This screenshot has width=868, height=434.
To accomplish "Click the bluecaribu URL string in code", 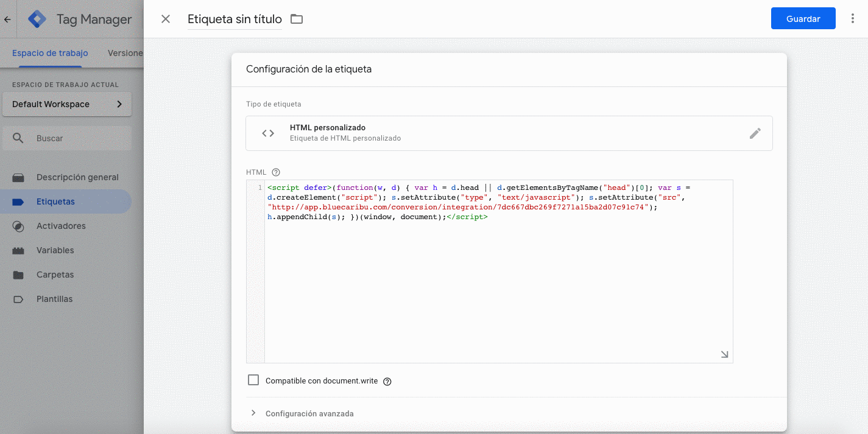I will click(459, 207).
